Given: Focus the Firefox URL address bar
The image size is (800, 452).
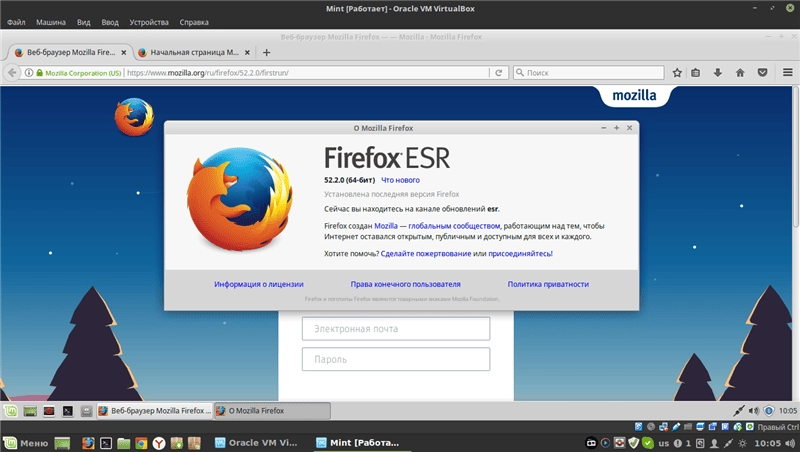Looking at the screenshot, I should (x=306, y=73).
